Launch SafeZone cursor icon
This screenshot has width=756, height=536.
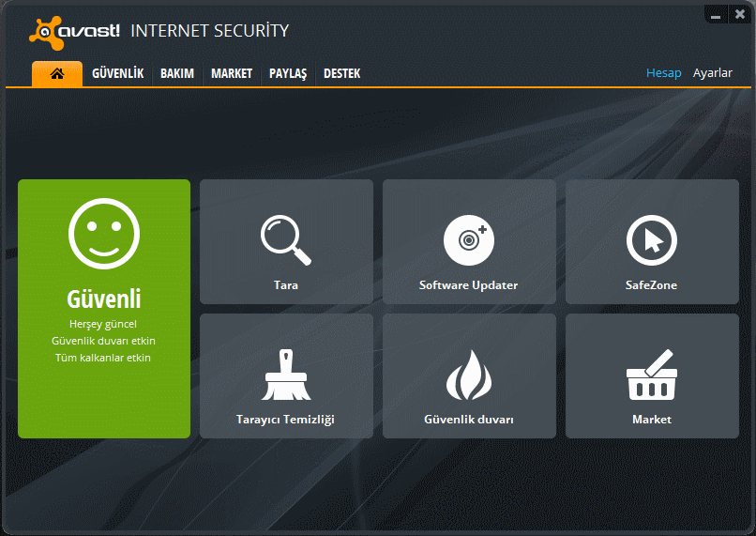[651, 239]
